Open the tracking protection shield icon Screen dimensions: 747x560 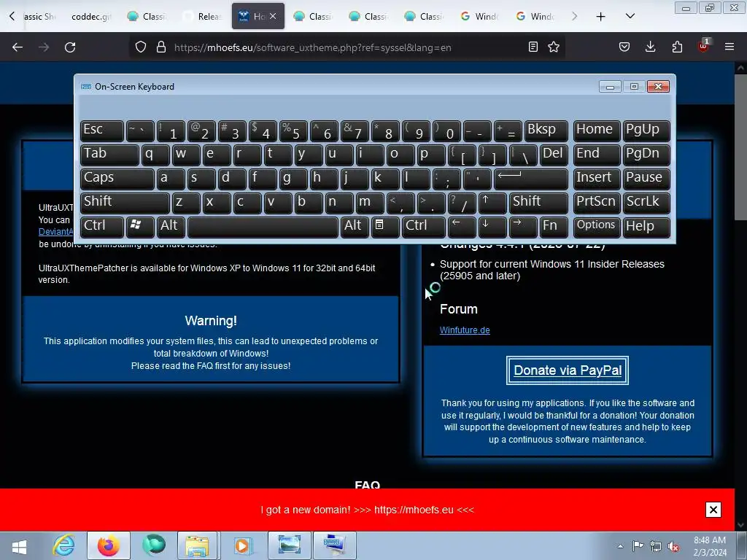point(141,47)
